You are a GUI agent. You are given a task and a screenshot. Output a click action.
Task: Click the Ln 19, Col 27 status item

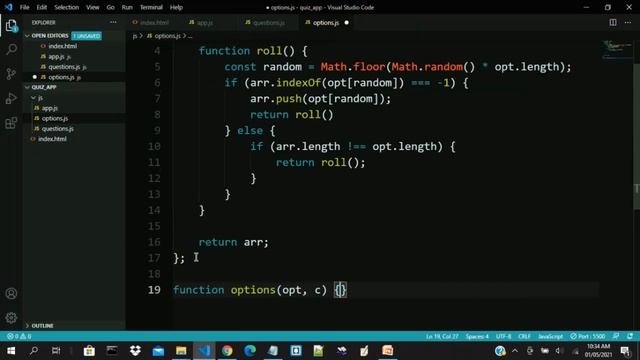pos(442,336)
